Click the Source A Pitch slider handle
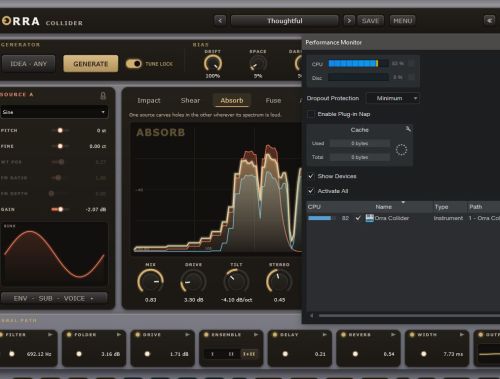The width and height of the screenshot is (500, 379). [60, 130]
